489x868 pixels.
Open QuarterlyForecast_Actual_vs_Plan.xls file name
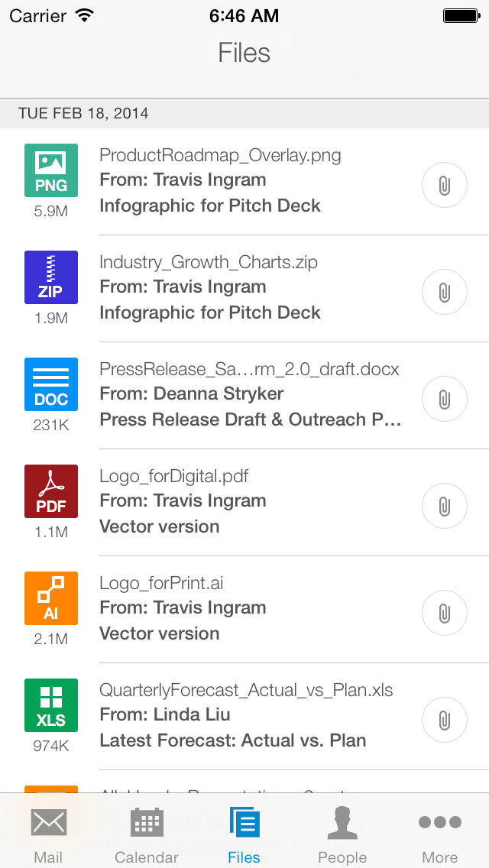246,691
